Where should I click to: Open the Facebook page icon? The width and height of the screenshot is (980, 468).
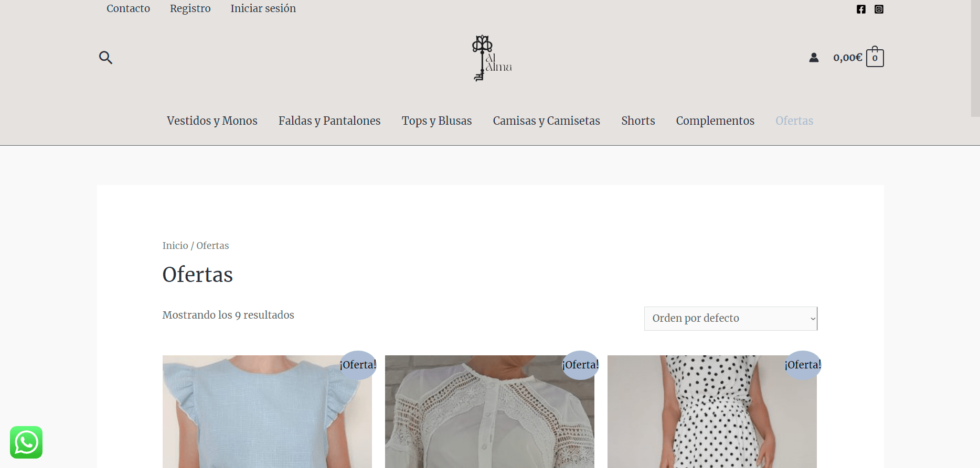(x=861, y=9)
